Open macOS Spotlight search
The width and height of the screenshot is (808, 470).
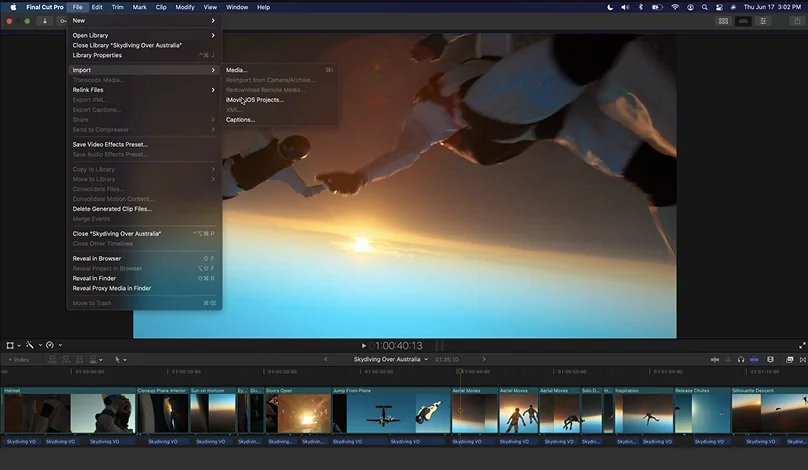704,7
